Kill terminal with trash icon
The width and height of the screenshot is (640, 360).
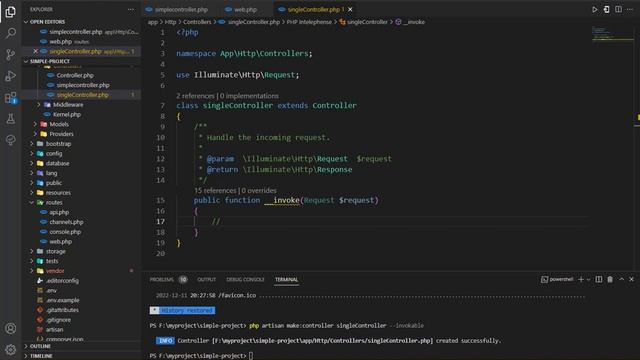(610, 280)
